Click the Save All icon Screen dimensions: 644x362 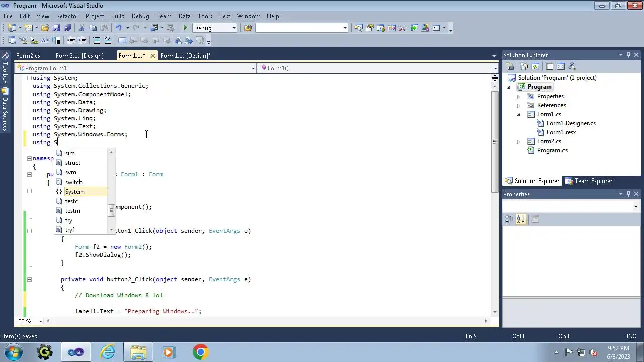pyautogui.click(x=67, y=28)
